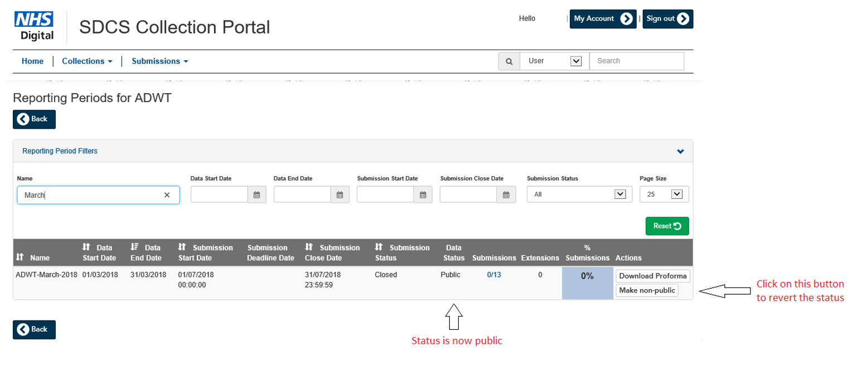Screen dimensions: 868x365
Task: Open My Account page
Action: [x=603, y=19]
